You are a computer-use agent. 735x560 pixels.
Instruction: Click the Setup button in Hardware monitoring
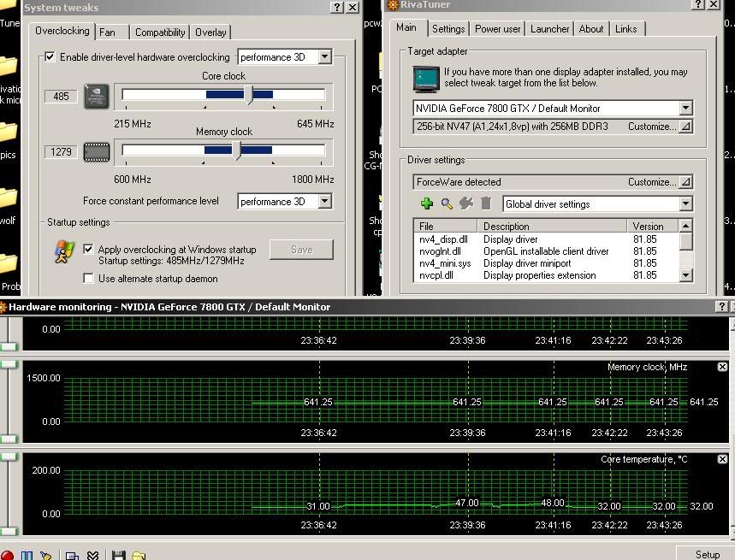click(707, 554)
